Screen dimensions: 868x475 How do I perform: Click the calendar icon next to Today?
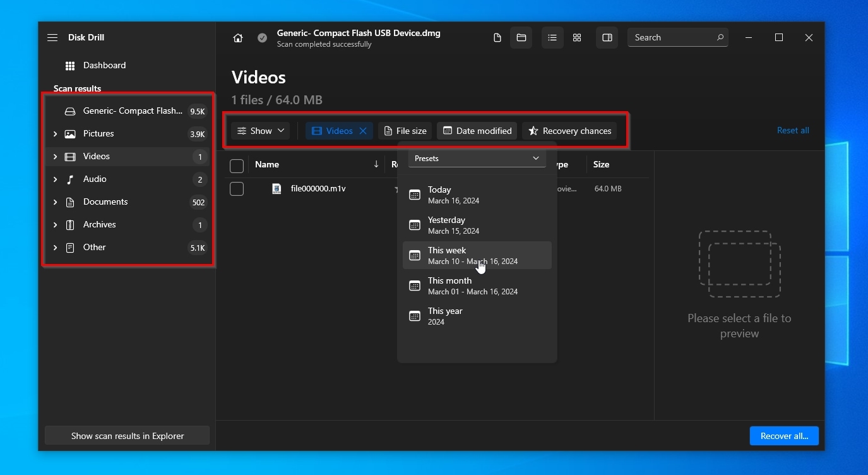(415, 195)
